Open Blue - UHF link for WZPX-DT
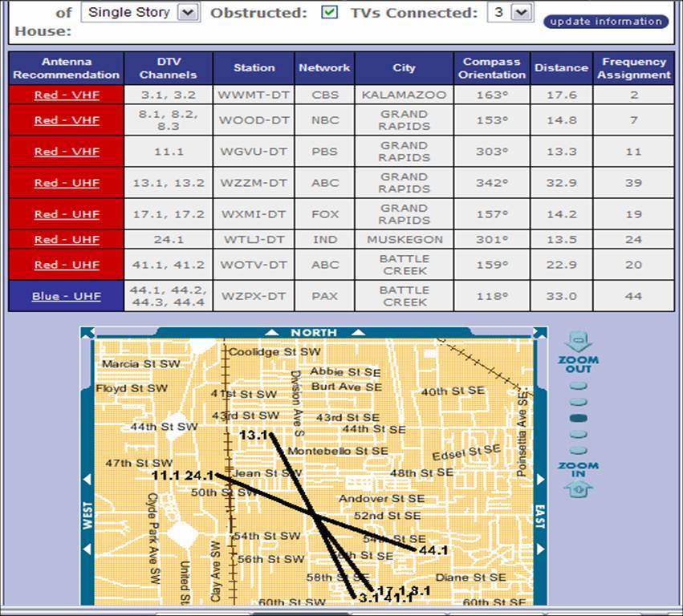This screenshot has height=616, width=683. click(66, 296)
